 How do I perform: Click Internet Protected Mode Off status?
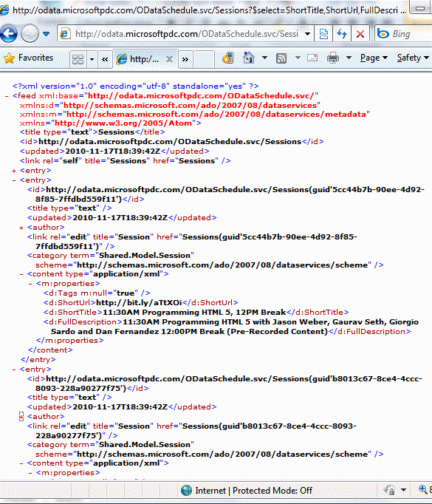click(x=254, y=491)
